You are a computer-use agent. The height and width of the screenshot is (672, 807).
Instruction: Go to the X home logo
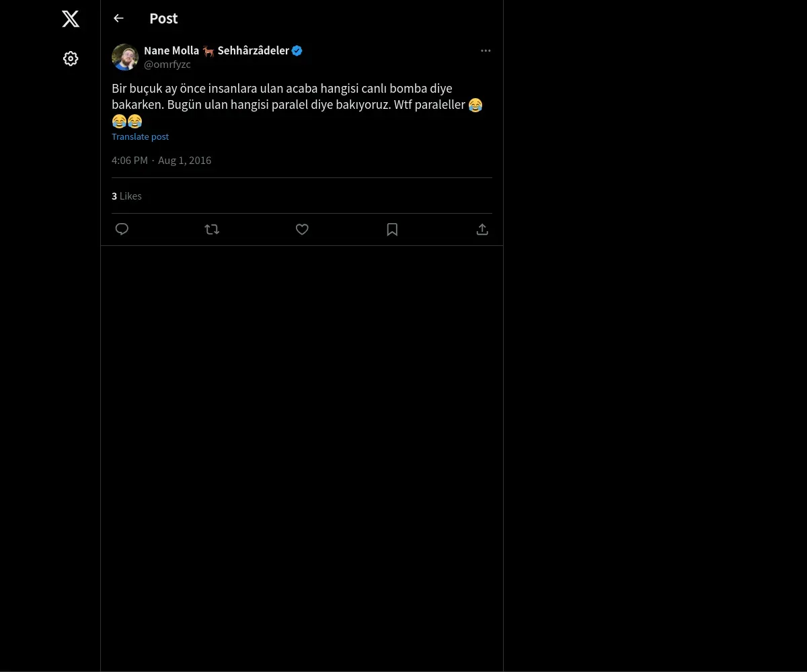click(71, 19)
